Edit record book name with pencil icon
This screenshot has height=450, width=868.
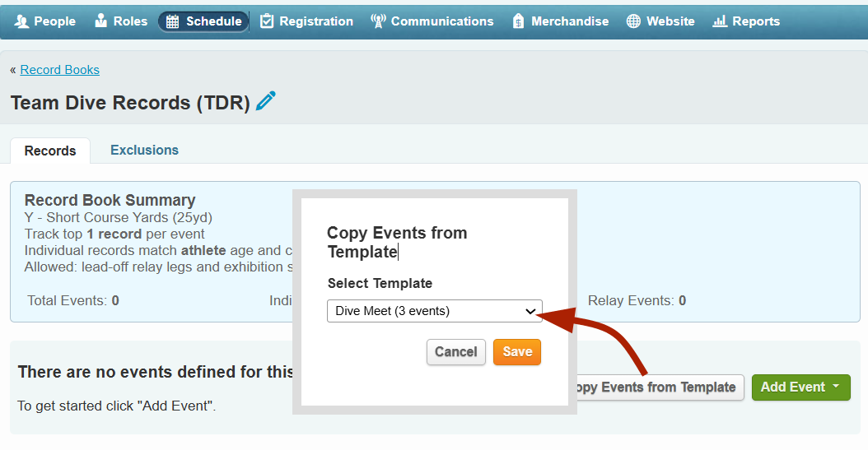click(266, 102)
